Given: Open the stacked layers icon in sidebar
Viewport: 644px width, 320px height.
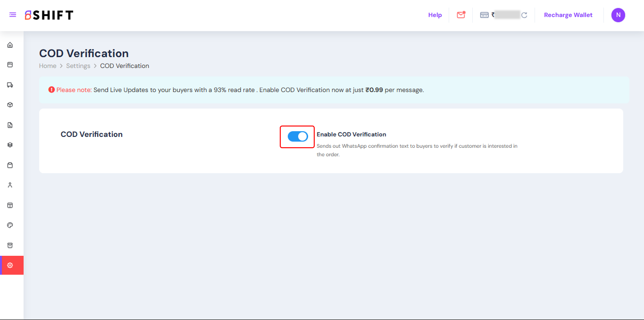Looking at the screenshot, I should tap(10, 145).
